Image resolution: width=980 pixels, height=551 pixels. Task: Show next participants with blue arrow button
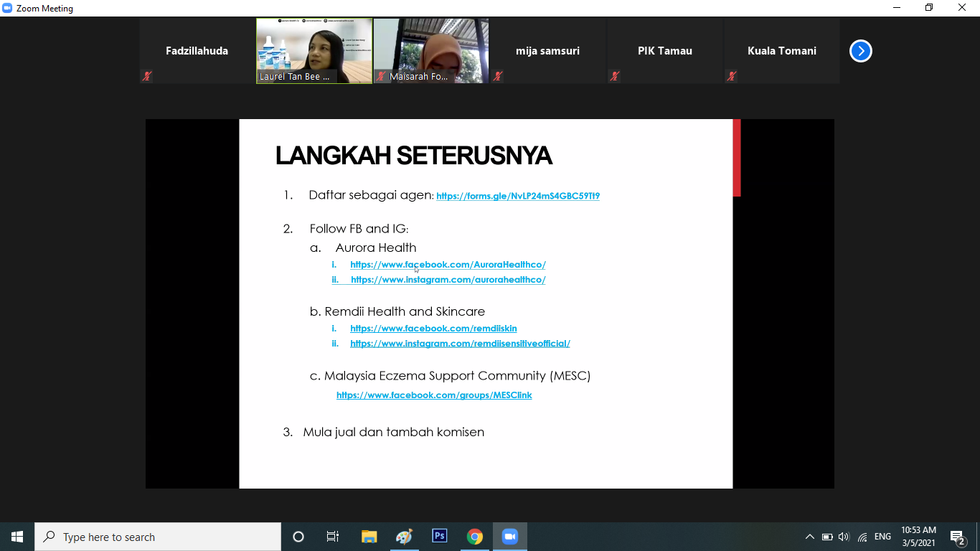pos(860,51)
